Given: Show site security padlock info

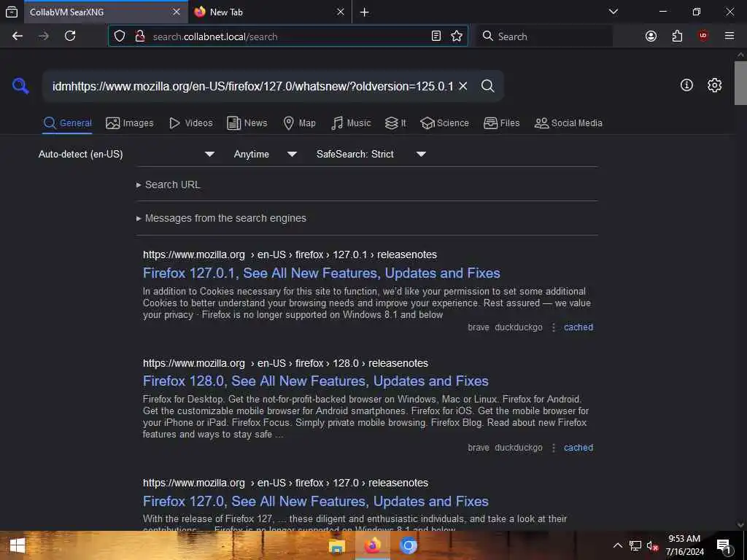Looking at the screenshot, I should [x=139, y=36].
